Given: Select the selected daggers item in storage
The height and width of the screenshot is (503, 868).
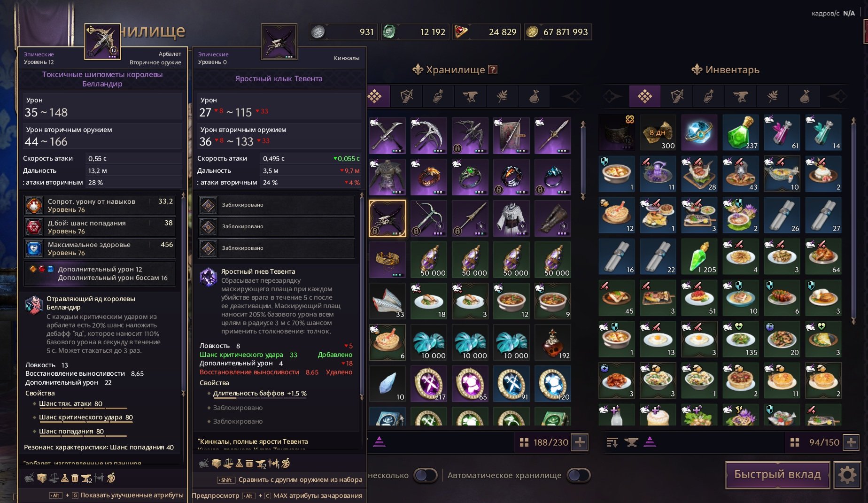Looking at the screenshot, I should coord(387,218).
